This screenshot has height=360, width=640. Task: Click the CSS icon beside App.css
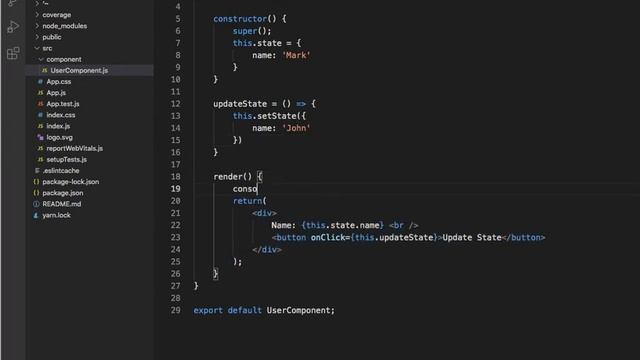40,82
